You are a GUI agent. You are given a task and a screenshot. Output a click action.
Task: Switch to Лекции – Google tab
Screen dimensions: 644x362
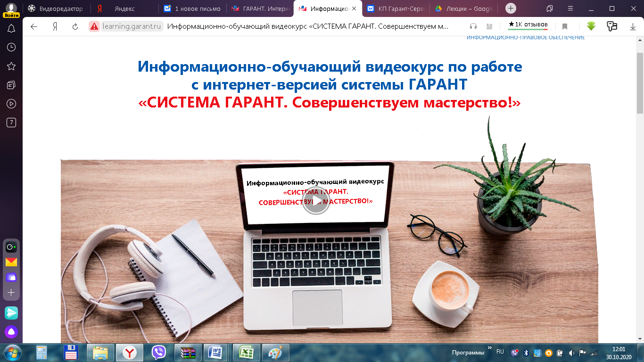(463, 8)
